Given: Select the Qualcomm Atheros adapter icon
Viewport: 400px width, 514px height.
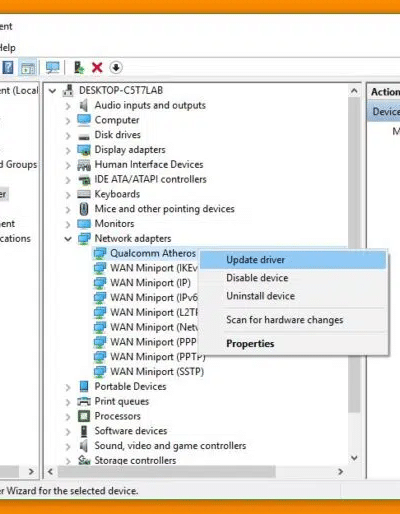Looking at the screenshot, I should (x=99, y=253).
